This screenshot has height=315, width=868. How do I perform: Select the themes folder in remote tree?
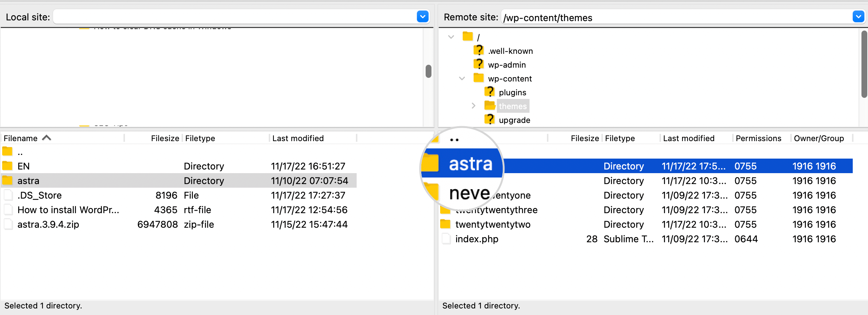[513, 106]
